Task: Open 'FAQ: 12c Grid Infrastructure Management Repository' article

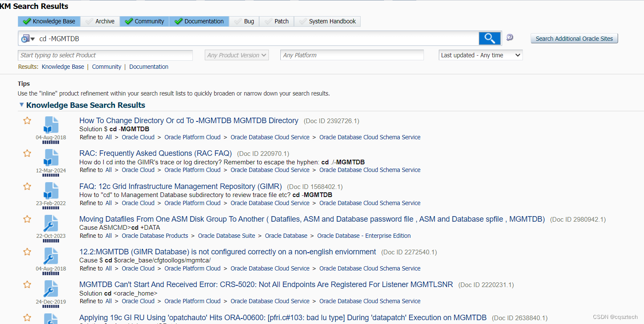Action: 181,186
